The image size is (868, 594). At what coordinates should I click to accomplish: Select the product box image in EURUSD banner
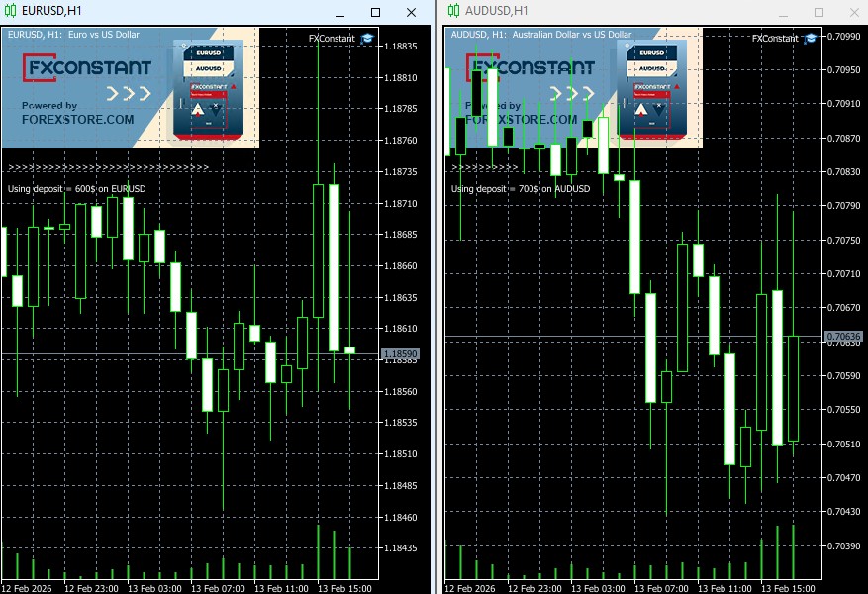(208, 89)
